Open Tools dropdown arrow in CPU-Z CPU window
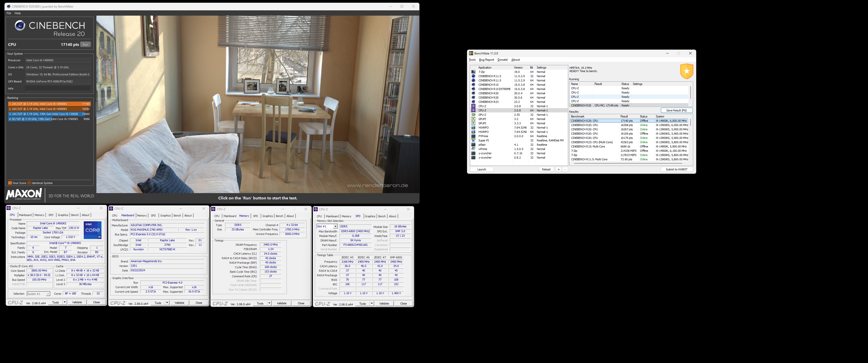 pyautogui.click(x=64, y=302)
